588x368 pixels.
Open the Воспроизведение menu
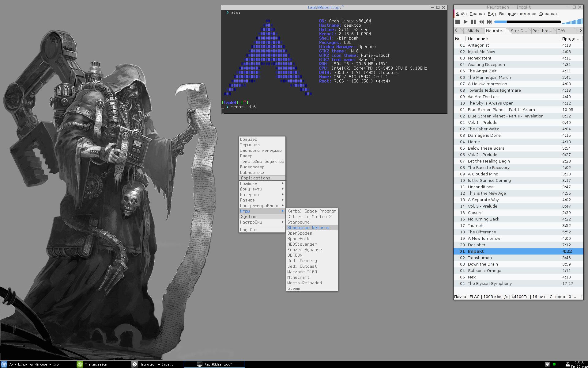click(517, 14)
